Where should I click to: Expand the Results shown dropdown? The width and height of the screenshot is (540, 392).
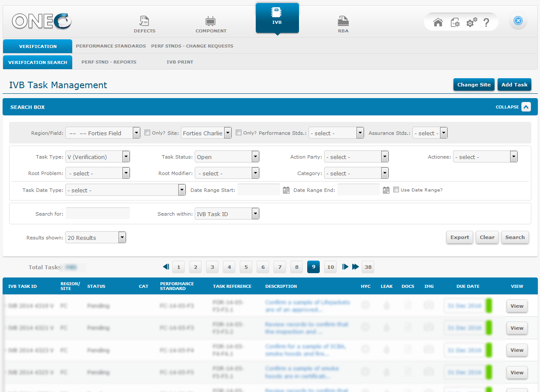(x=122, y=237)
